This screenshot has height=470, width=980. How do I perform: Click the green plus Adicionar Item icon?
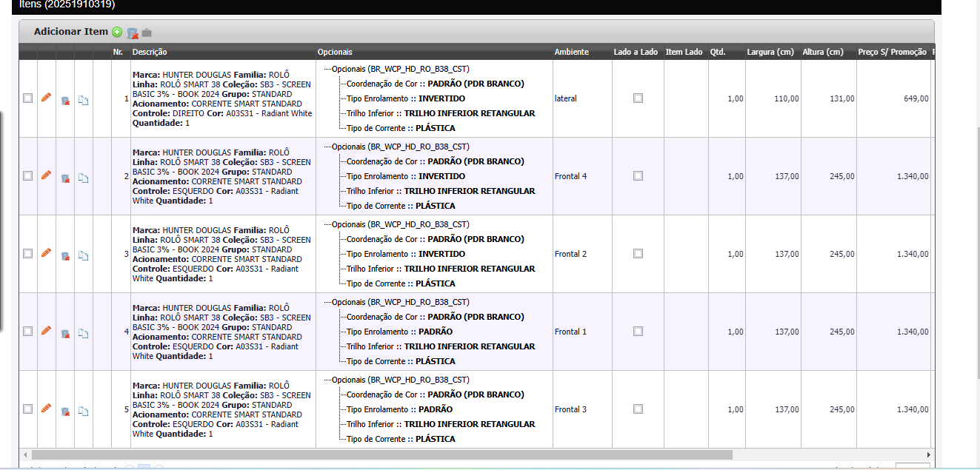tap(117, 33)
